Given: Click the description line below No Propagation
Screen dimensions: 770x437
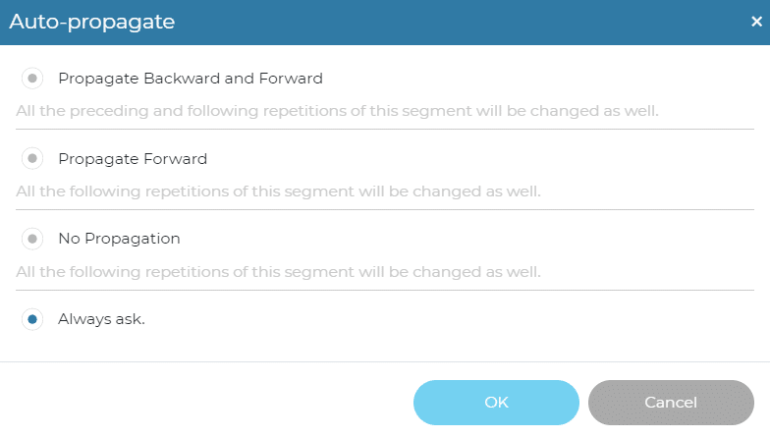Looking at the screenshot, I should point(278,271).
